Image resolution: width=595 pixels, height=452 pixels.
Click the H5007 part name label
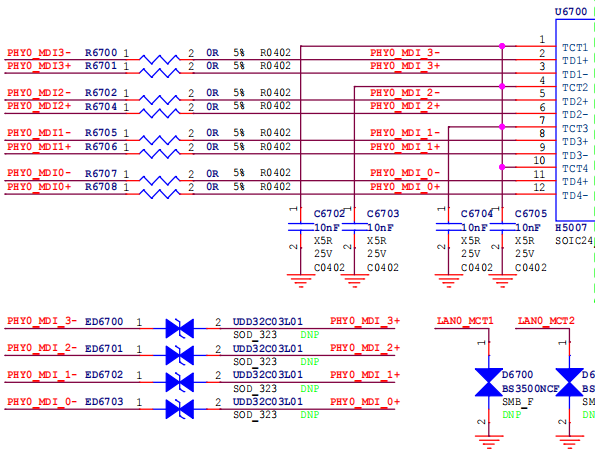pos(571,228)
